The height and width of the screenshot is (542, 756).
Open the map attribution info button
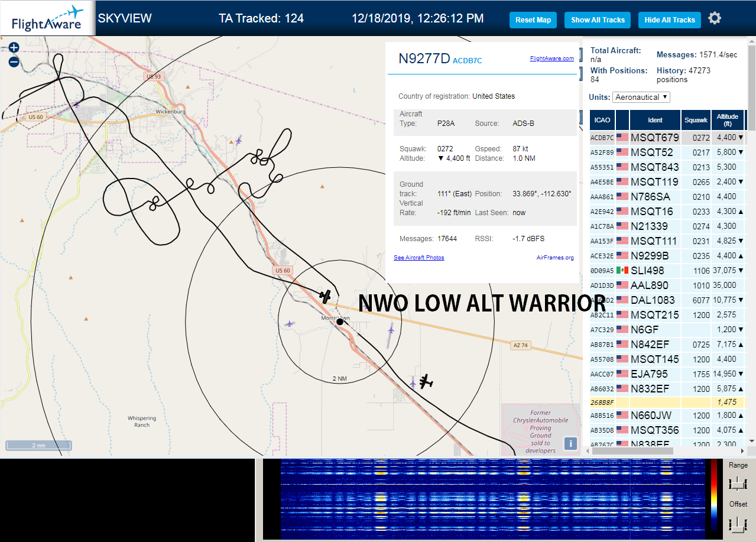[x=570, y=444]
